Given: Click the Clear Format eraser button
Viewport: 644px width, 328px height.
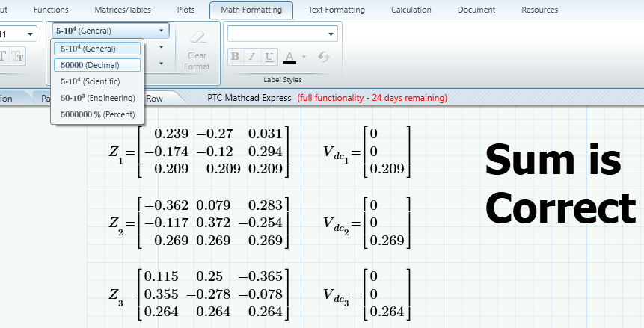Looking at the screenshot, I should click(197, 51).
